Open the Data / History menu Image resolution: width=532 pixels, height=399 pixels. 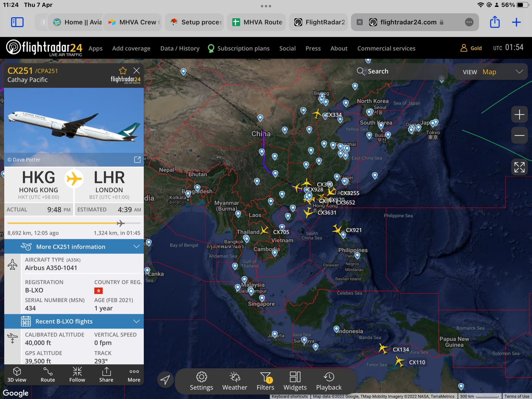pos(180,48)
